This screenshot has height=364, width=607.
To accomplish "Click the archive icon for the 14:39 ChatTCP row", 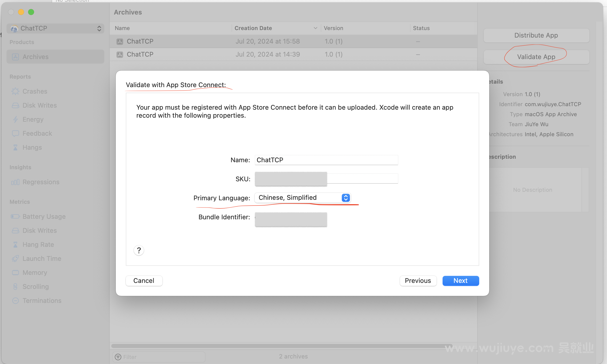I will pos(120,55).
